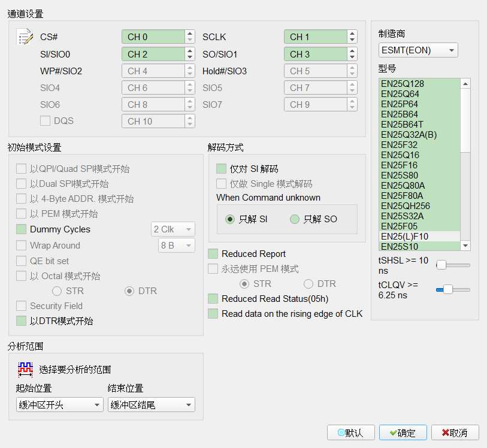Toggle the SI-only decode checkbox
487x448 pixels.
click(221, 169)
